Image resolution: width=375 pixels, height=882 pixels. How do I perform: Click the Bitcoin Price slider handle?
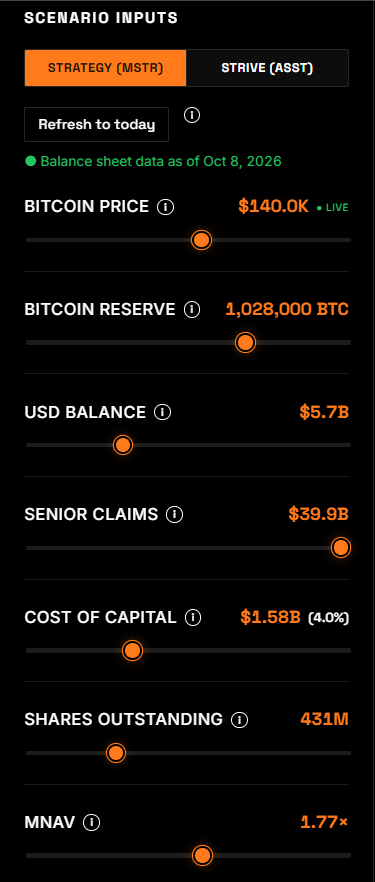click(x=201, y=240)
